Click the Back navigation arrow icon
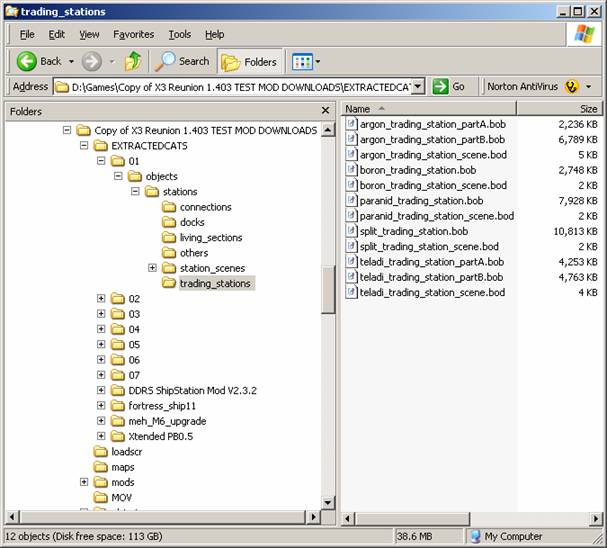This screenshot has width=607, height=548. point(28,61)
